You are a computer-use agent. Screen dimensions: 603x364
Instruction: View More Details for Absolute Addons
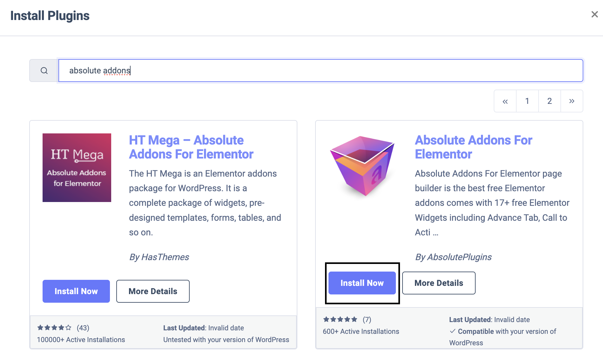click(x=439, y=283)
